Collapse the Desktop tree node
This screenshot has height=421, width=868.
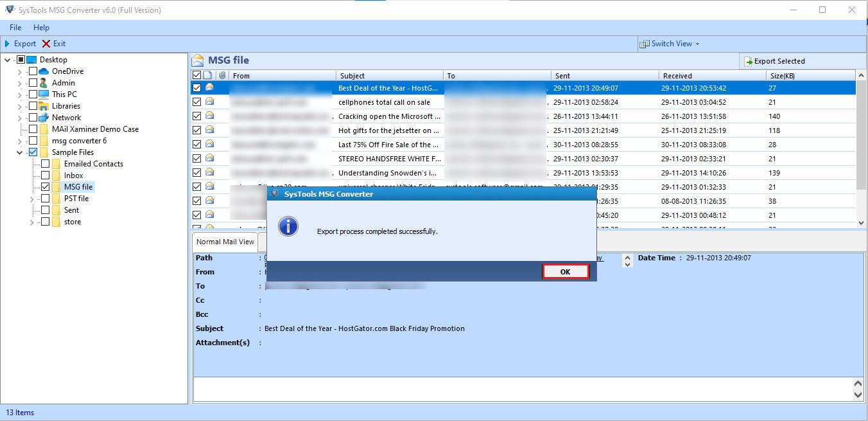(x=8, y=60)
